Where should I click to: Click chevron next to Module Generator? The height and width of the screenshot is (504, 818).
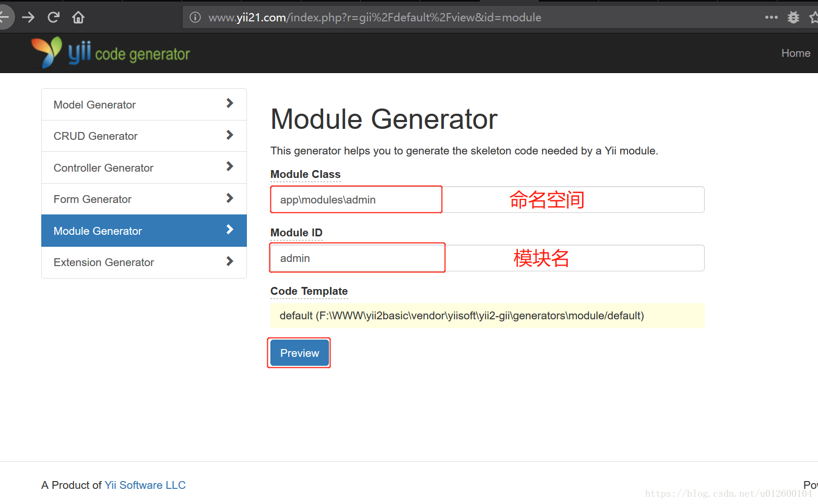pyautogui.click(x=230, y=230)
